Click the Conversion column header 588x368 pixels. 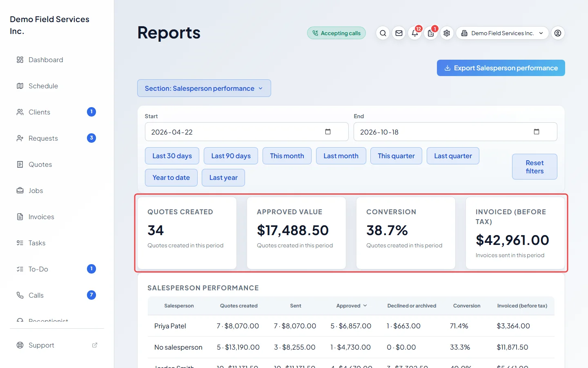tap(467, 306)
